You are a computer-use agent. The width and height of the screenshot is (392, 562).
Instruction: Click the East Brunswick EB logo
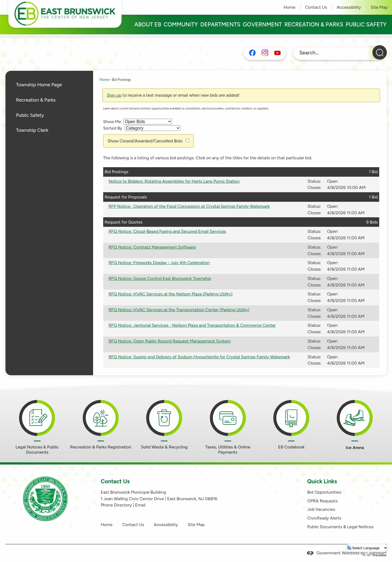point(65,14)
